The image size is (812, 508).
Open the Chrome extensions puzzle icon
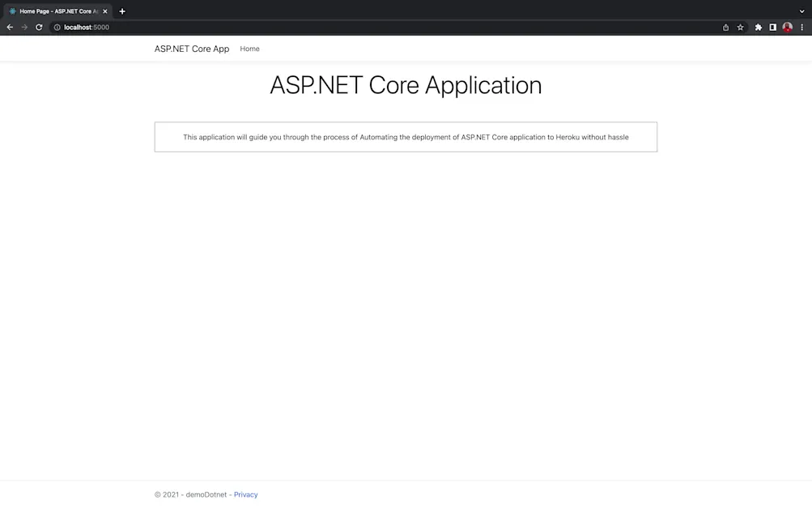pyautogui.click(x=757, y=27)
